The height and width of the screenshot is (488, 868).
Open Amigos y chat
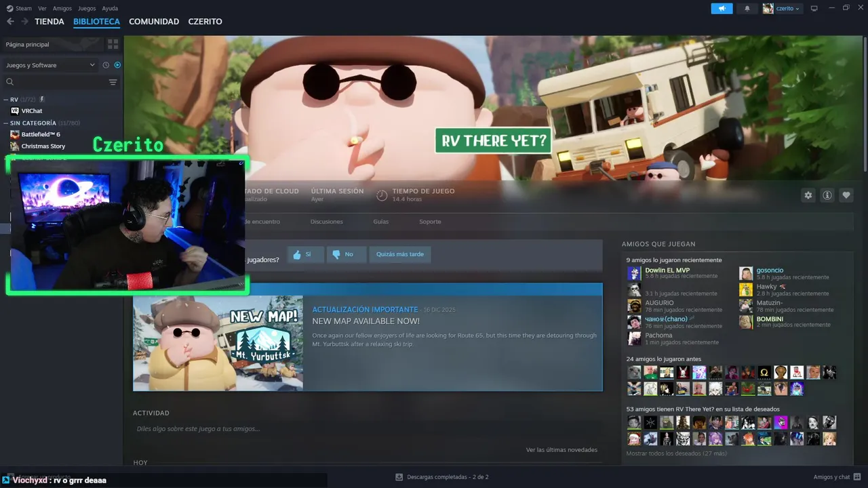[831, 477]
